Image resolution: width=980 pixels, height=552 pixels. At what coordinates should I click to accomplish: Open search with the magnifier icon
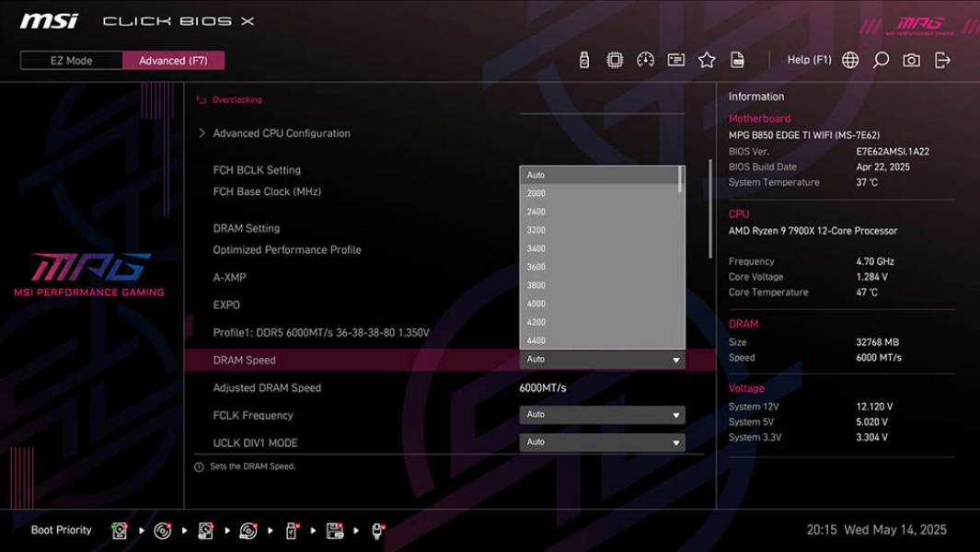point(881,60)
